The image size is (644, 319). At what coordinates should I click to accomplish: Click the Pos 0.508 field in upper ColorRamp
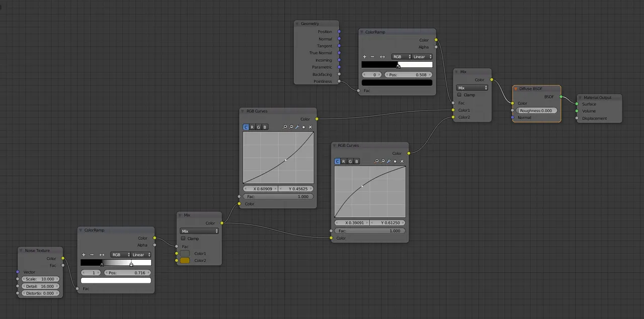coord(408,74)
